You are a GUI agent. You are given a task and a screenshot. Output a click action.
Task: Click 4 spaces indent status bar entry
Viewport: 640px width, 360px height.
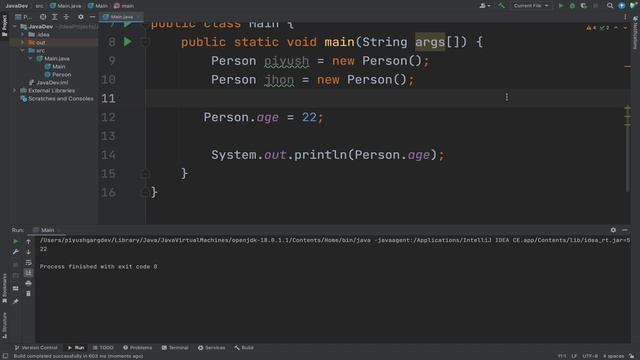tap(613, 356)
